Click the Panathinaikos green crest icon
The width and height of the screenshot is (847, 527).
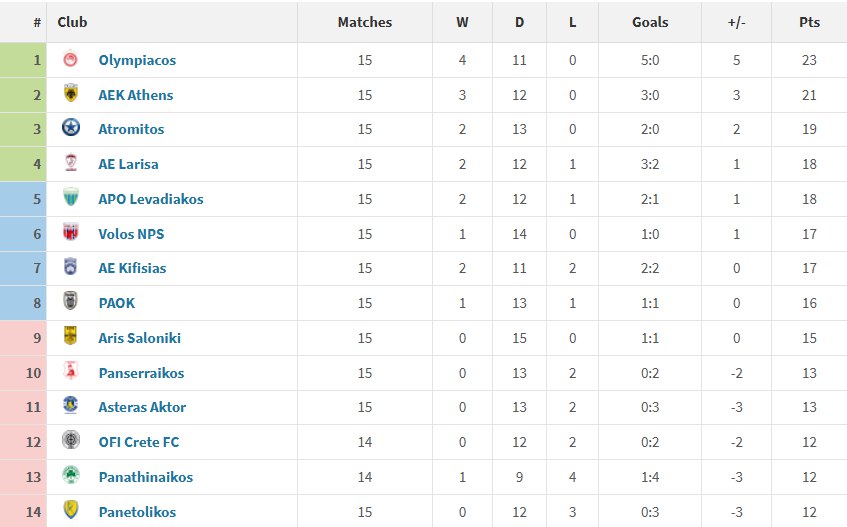pyautogui.click(x=70, y=477)
